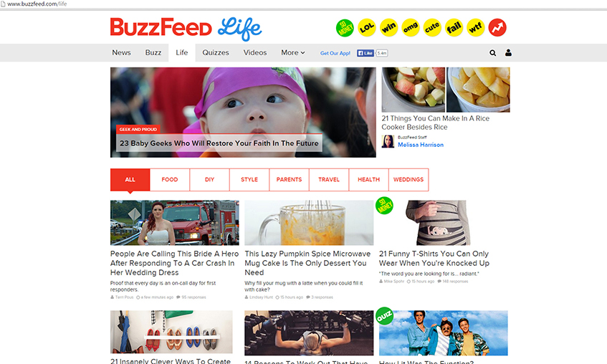Click author link Melissa Harrison
Image resolution: width=607 pixels, height=364 pixels.
pos(421,145)
